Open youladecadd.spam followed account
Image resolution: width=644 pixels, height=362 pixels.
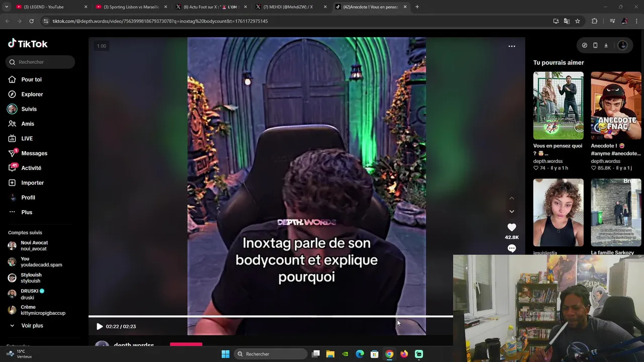41,262
